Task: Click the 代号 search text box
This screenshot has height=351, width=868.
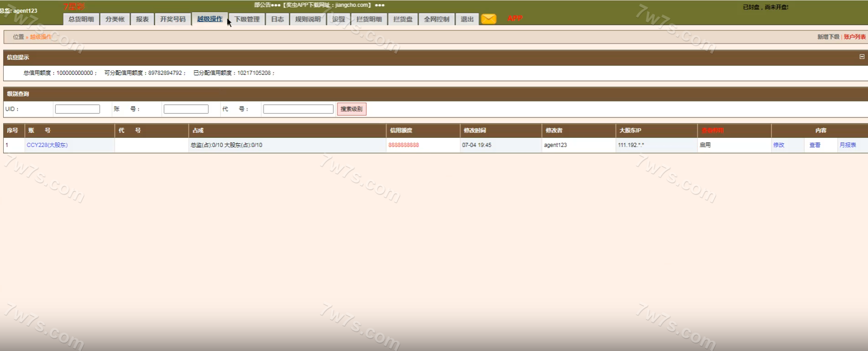Action: 298,109
